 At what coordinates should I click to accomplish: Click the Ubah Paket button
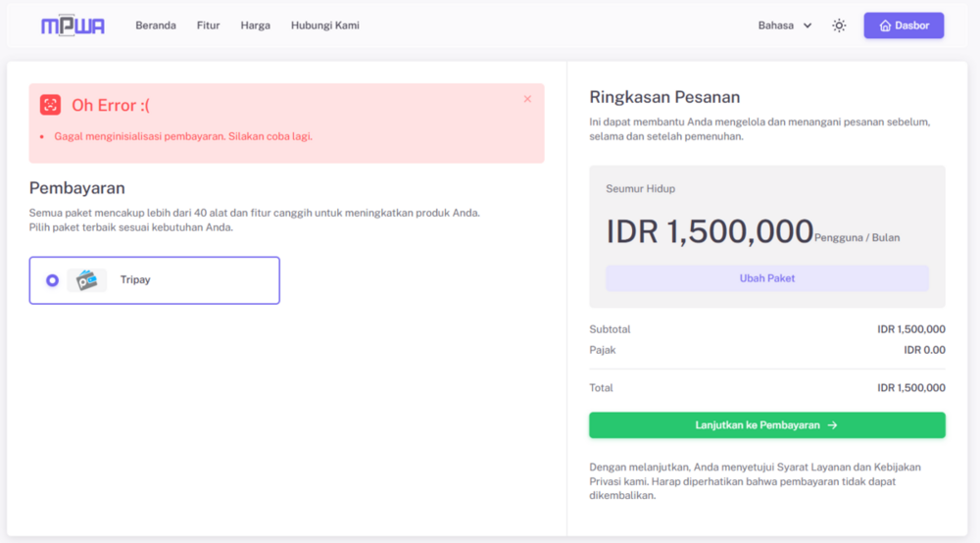tap(767, 278)
